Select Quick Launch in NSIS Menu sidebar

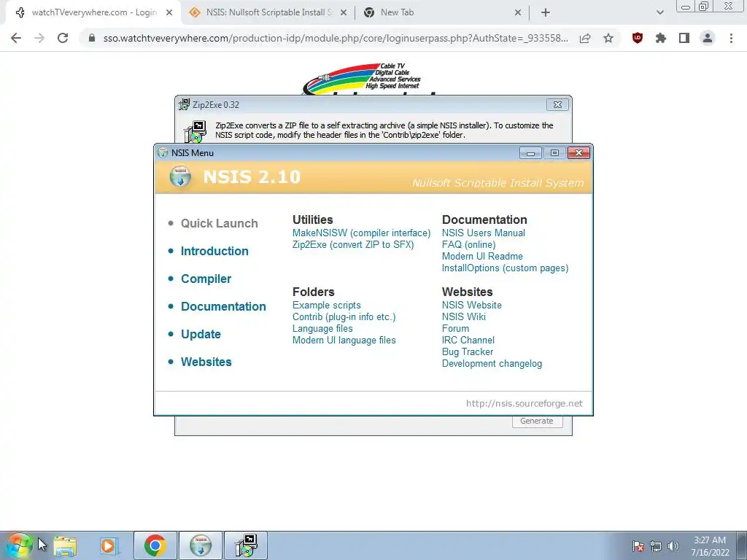coord(219,223)
